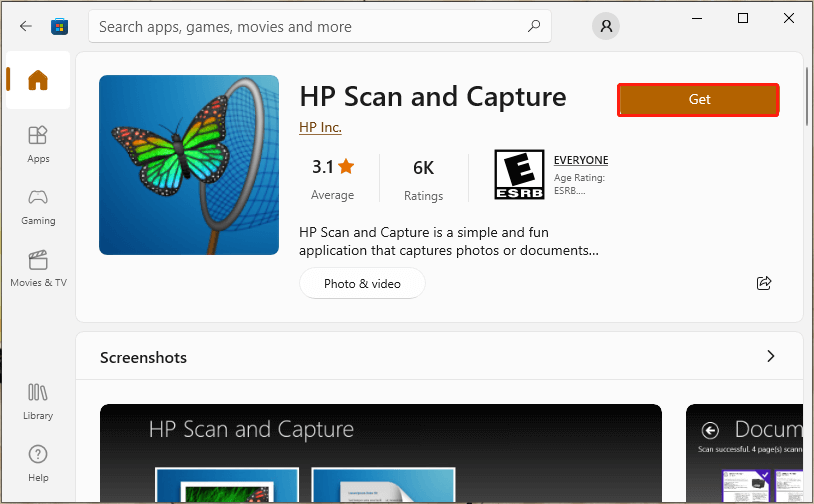This screenshot has height=504, width=814.
Task: Open Movies & TV in sidebar
Action: (38, 269)
